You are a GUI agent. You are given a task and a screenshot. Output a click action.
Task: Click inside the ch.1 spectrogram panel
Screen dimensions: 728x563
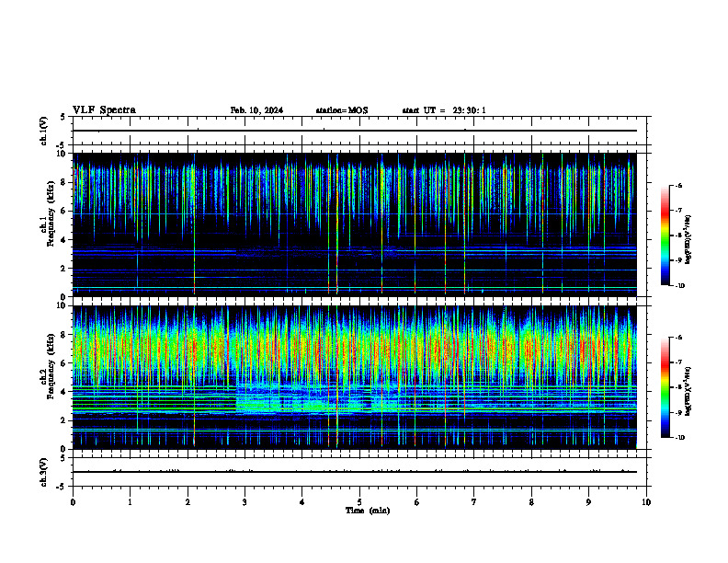pos(355,224)
